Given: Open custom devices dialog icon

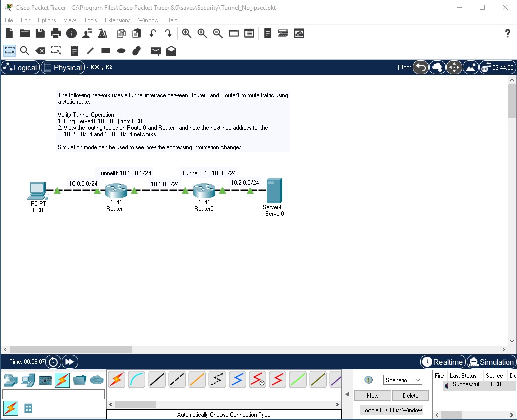Looking at the screenshot, I should [x=249, y=33].
